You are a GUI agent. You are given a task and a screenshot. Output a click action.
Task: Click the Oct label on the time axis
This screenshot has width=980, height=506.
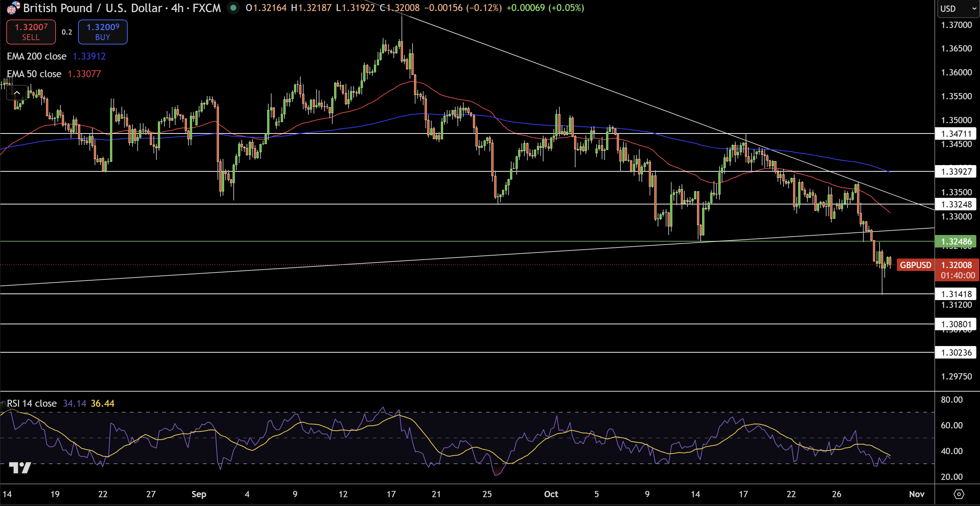coord(551,495)
